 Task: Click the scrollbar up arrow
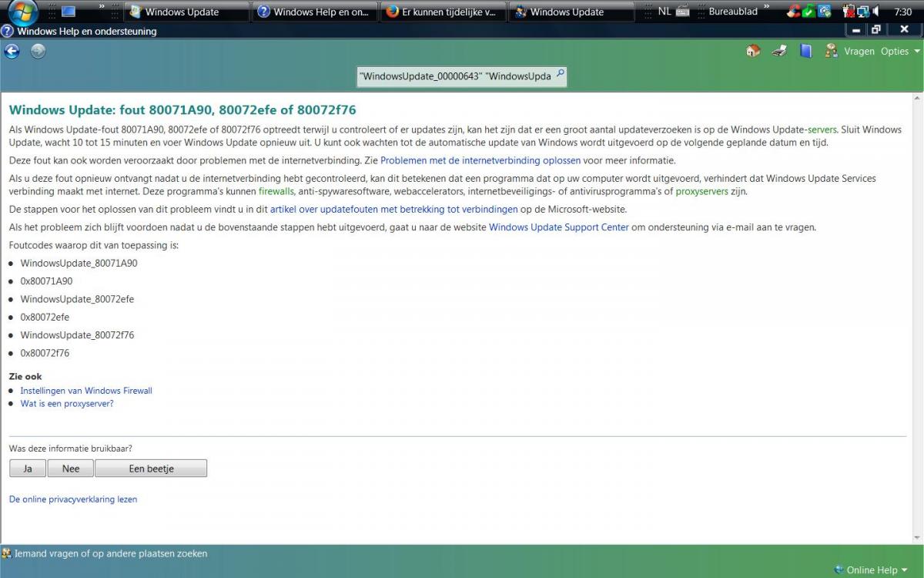coord(916,99)
